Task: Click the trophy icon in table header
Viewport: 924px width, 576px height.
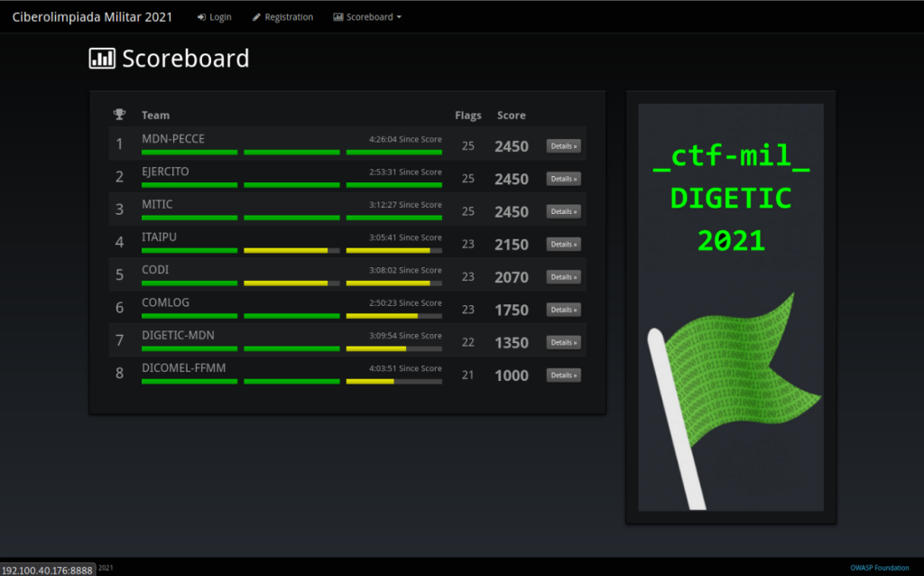Action: click(x=119, y=115)
